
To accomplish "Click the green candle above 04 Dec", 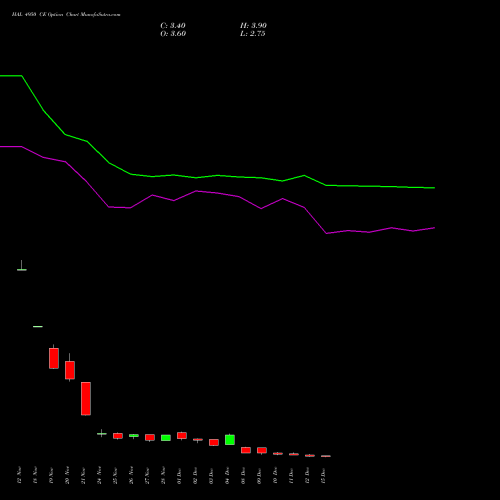I will (x=230, y=440).
